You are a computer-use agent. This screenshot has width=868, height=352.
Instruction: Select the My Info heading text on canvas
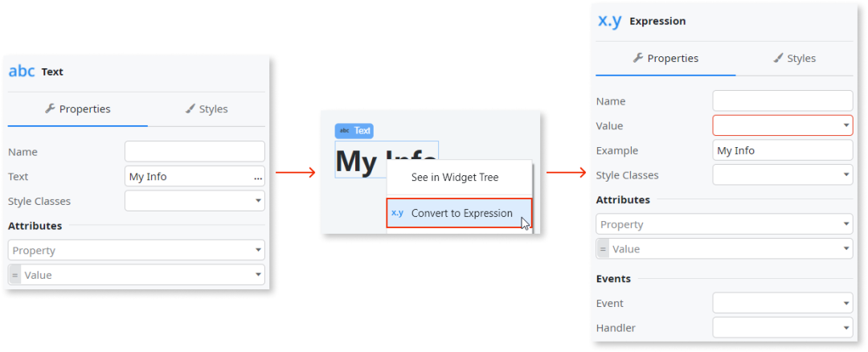(362, 161)
